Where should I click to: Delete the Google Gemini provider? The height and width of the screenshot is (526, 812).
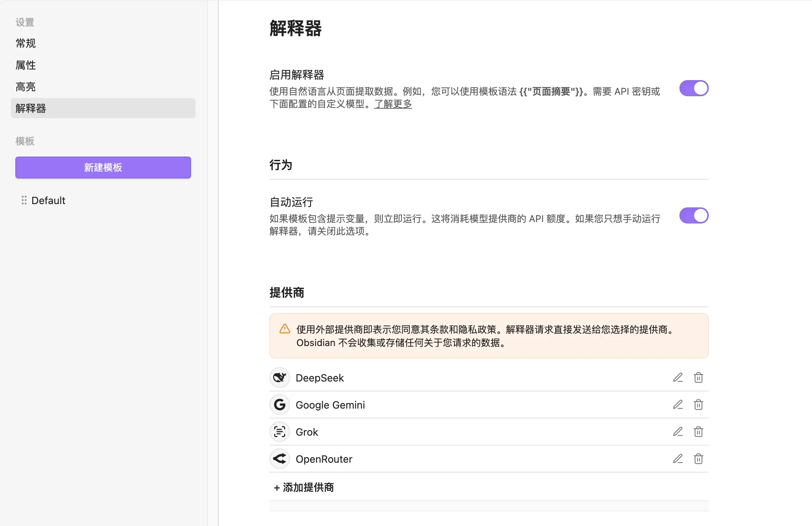click(x=698, y=405)
